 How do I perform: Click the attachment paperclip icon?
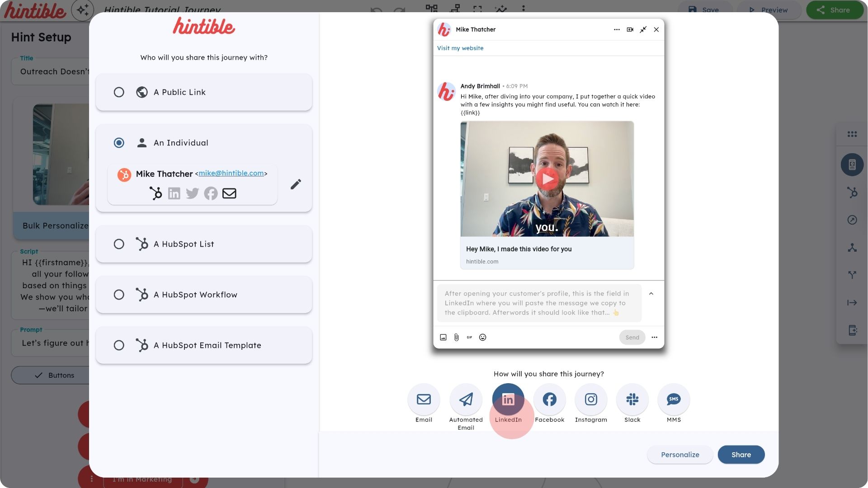pyautogui.click(x=456, y=338)
